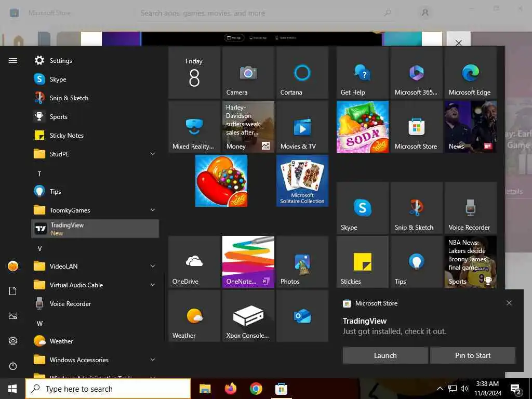Screen dimensions: 532x399
Task: Open the Voice Recorder tile
Action: [x=470, y=208]
